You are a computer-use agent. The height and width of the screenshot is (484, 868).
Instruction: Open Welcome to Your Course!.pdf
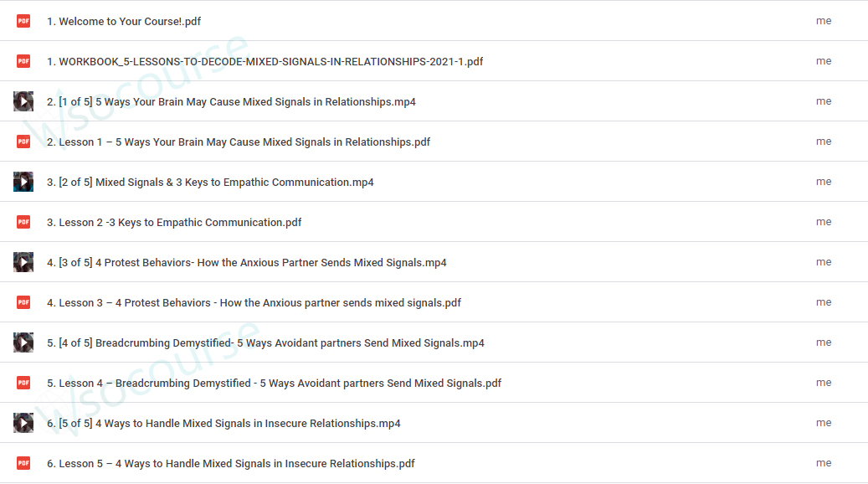click(123, 22)
